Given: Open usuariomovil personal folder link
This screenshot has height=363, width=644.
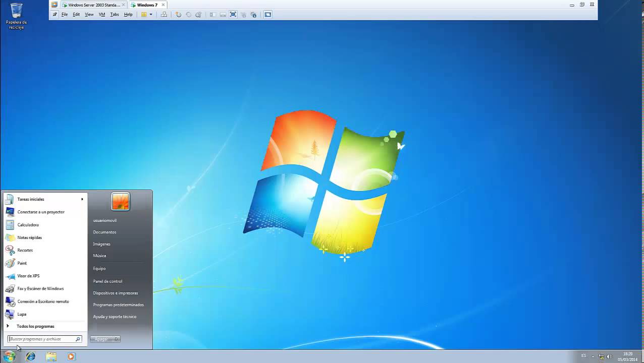Looking at the screenshot, I should (x=104, y=220).
